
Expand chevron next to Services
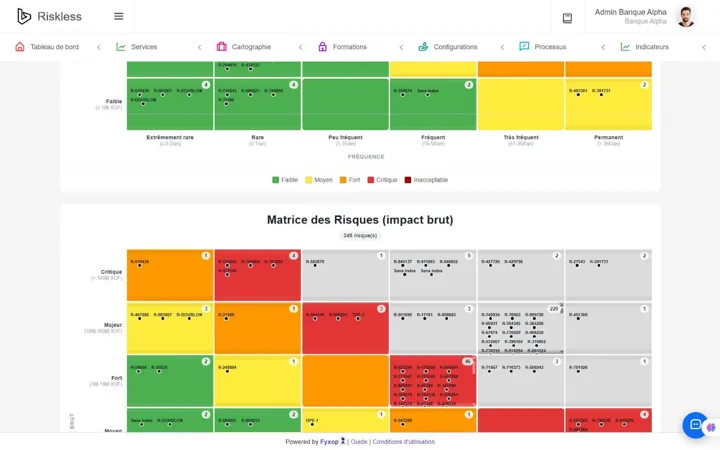[x=199, y=47]
